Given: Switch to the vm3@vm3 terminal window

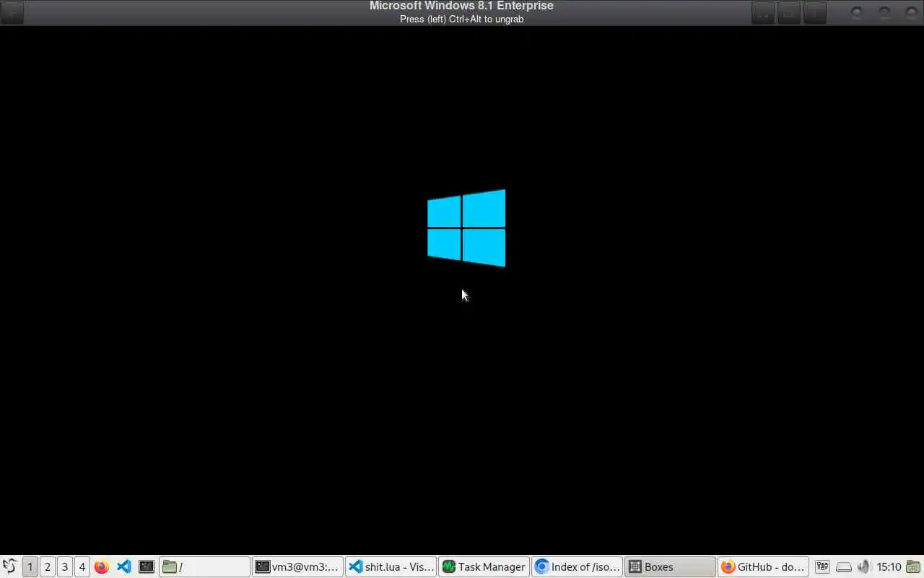Looking at the screenshot, I should click(297, 566).
